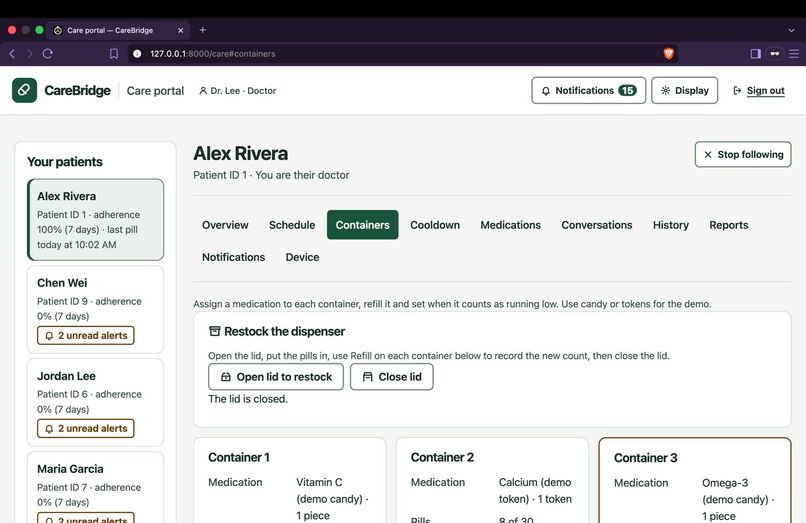The image size is (806, 523).
Task: Click the bell icon in Jordan Lee's unread alerts
Action: [49, 429]
